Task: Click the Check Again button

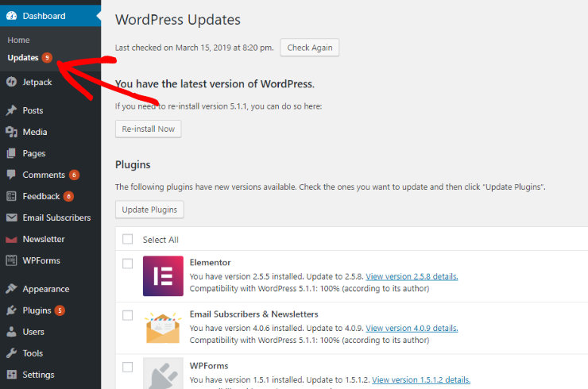Action: pos(309,48)
